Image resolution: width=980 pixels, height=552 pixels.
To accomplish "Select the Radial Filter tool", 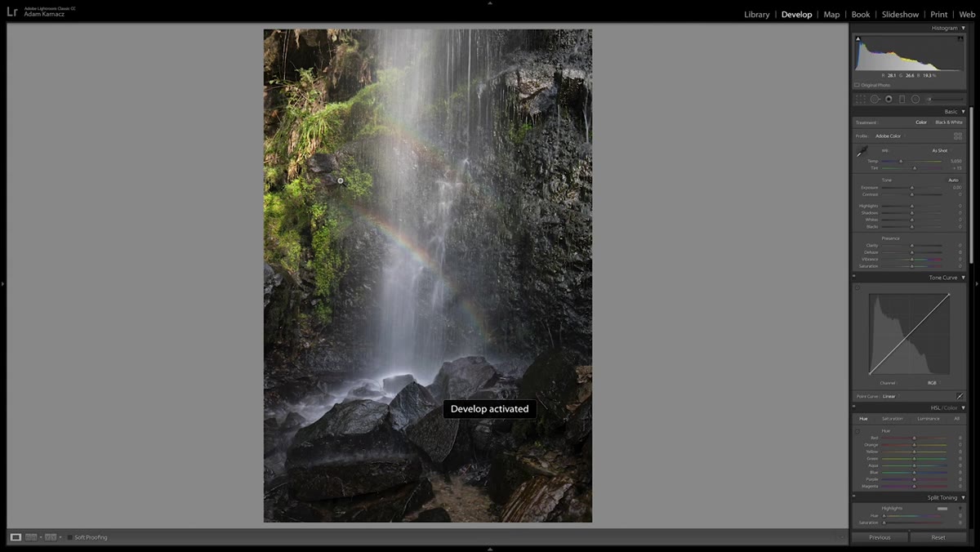I will point(915,99).
